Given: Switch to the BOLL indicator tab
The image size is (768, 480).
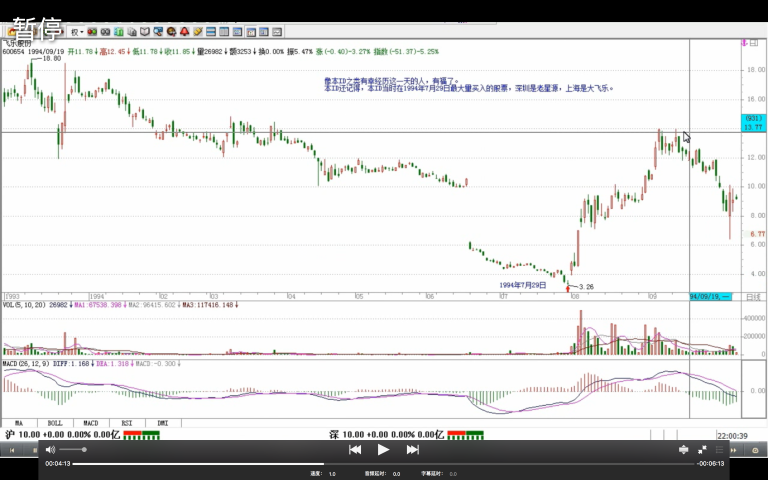Looking at the screenshot, I should click(54, 423).
